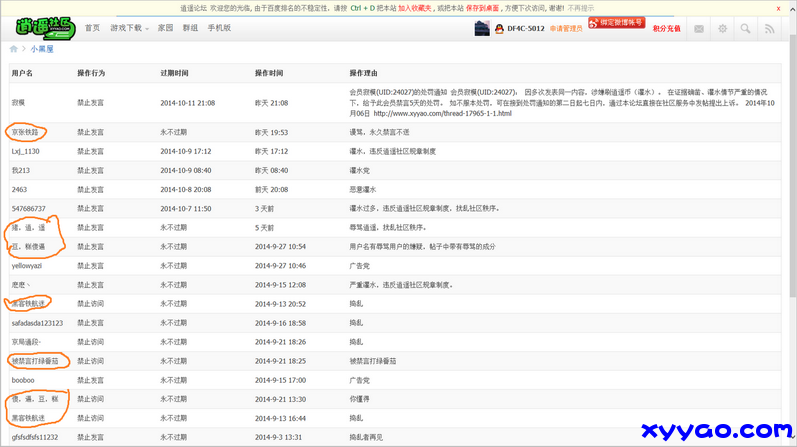Click expiry time 2014-10-11 21:08

click(x=188, y=103)
